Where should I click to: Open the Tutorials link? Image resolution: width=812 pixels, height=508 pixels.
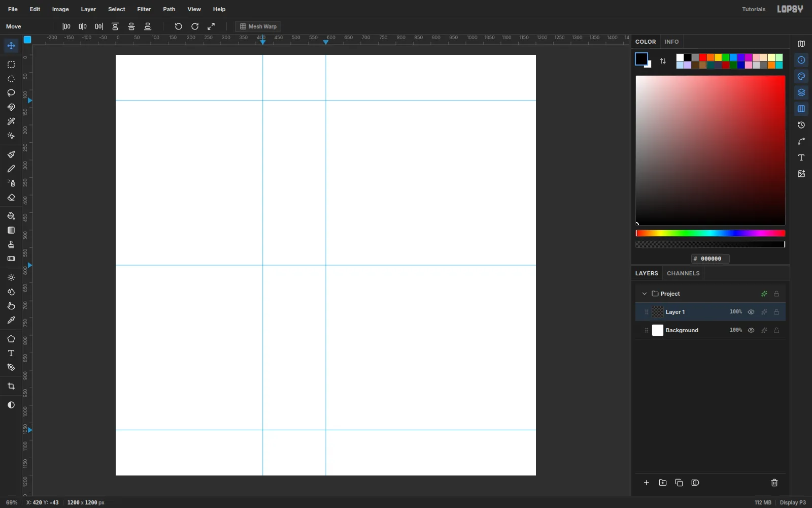pos(754,9)
